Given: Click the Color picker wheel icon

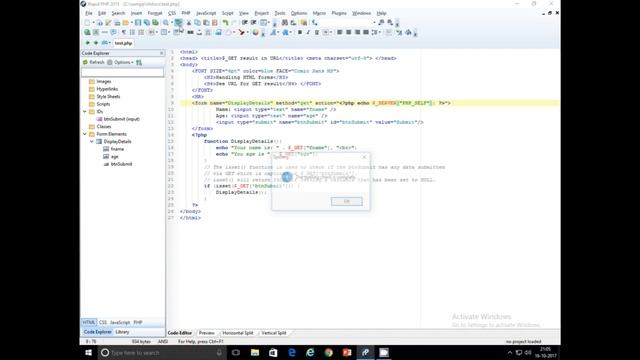Looking at the screenshot, I should coord(256,32).
